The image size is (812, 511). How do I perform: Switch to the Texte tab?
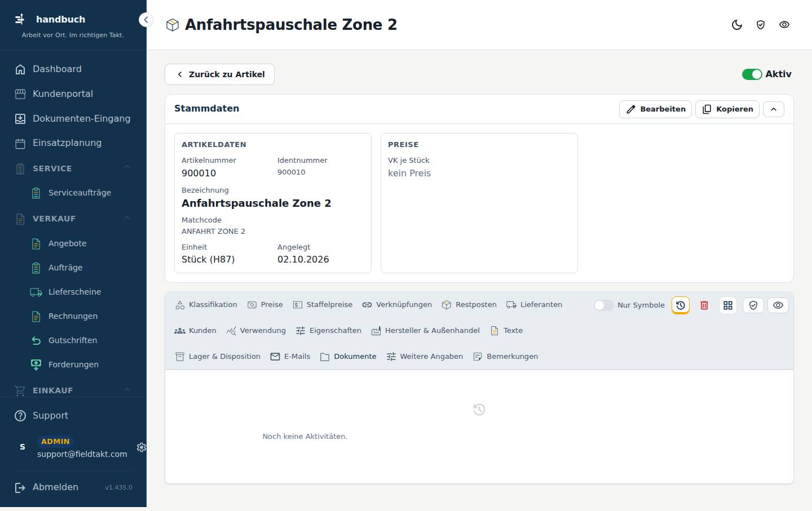pyautogui.click(x=506, y=331)
